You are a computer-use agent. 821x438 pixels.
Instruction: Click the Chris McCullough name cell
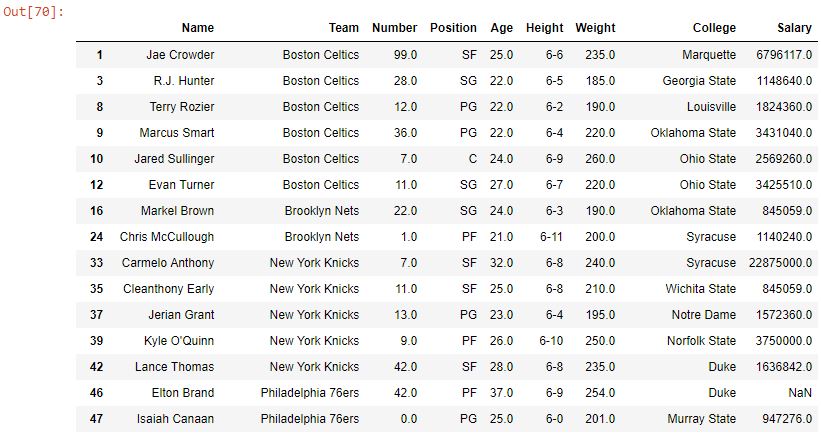click(x=167, y=237)
